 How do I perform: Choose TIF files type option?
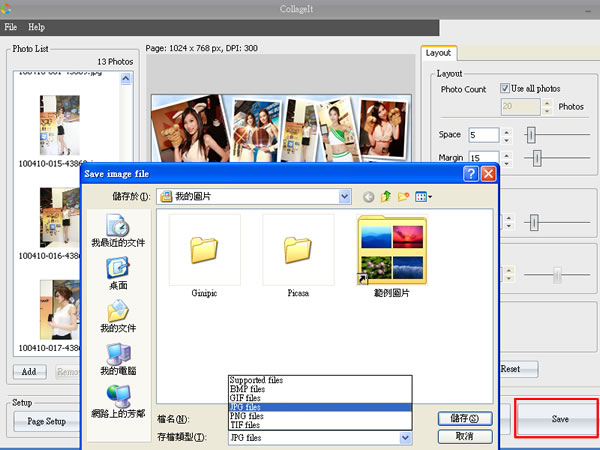pyautogui.click(x=320, y=425)
